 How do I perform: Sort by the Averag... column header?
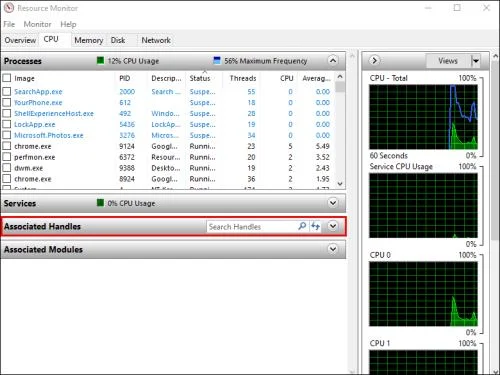[x=316, y=78]
